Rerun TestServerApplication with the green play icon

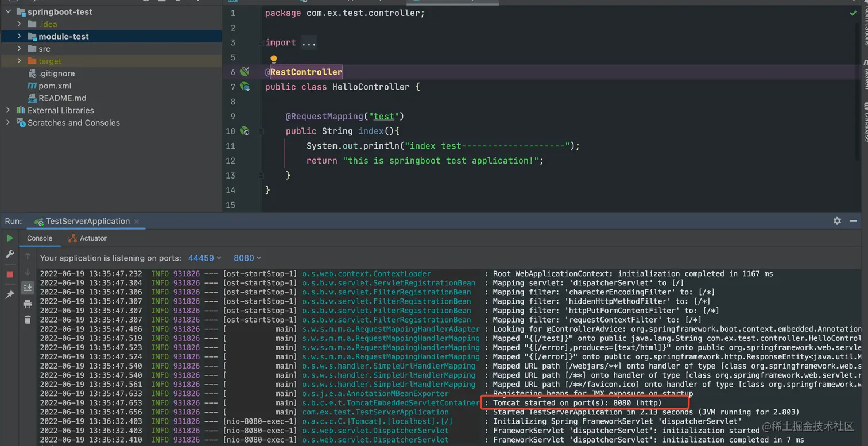[10, 238]
